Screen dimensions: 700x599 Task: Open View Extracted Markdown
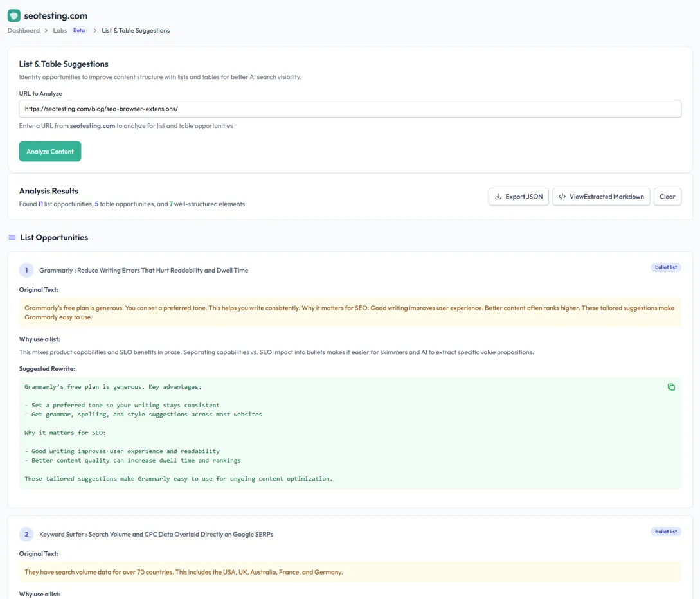(x=601, y=197)
